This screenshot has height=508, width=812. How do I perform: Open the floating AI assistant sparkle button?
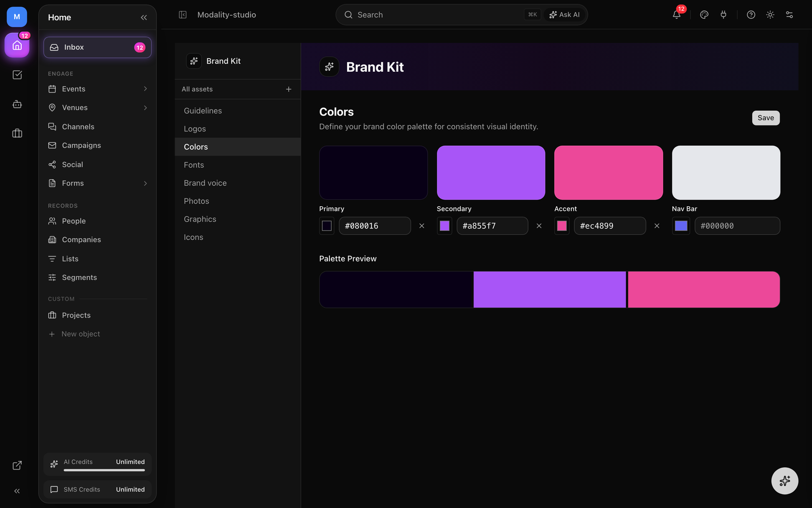pyautogui.click(x=785, y=481)
